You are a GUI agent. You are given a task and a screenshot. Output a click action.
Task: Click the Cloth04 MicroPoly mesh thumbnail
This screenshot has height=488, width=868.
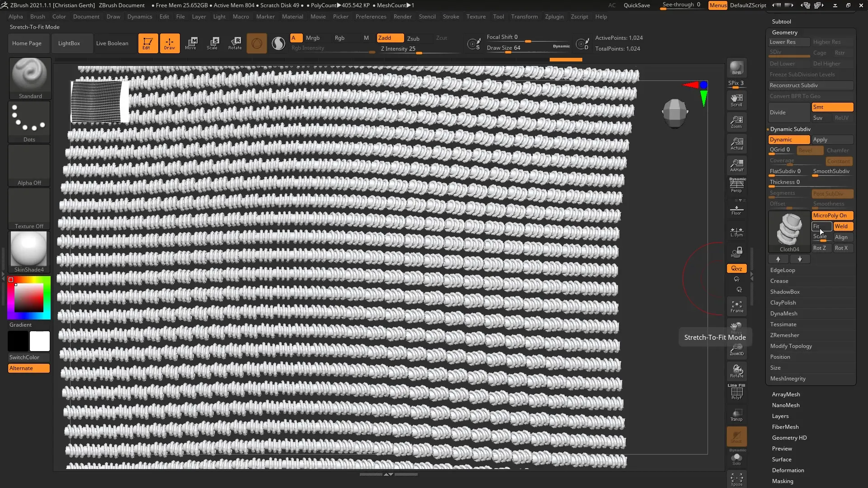coord(789,232)
